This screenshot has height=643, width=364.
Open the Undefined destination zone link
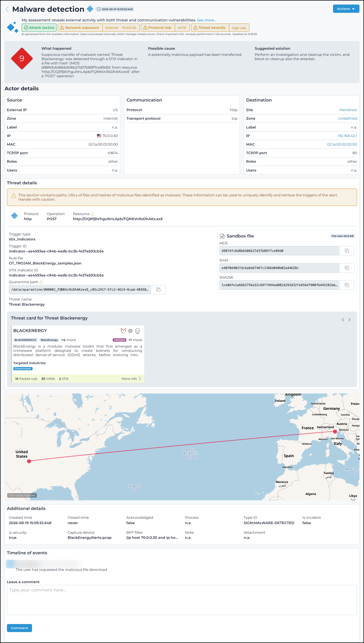tap(347, 118)
